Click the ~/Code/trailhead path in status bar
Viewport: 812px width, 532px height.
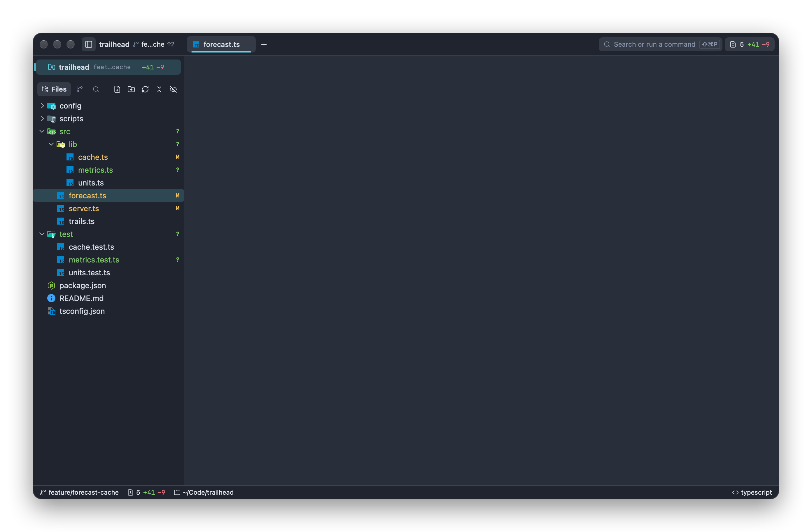204,492
